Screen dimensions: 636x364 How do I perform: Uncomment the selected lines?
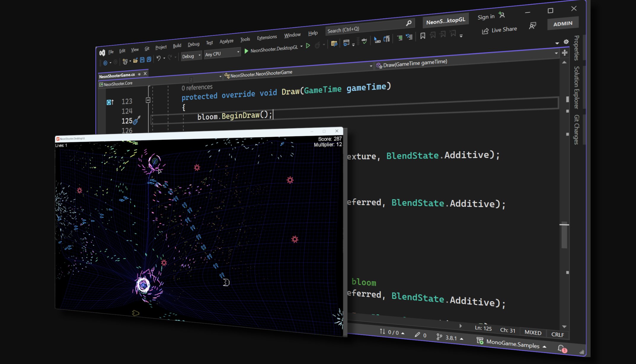(409, 37)
